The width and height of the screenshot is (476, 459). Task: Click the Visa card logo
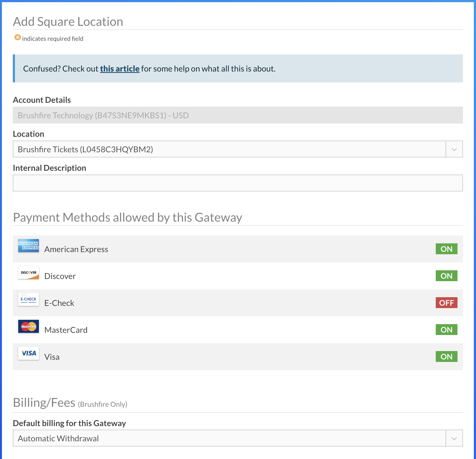(x=29, y=353)
